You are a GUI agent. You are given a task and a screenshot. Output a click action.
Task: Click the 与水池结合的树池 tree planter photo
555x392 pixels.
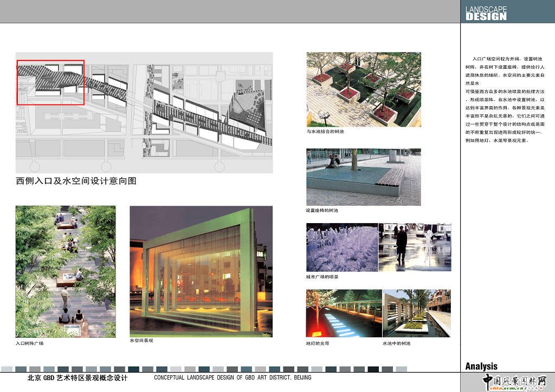coord(363,89)
